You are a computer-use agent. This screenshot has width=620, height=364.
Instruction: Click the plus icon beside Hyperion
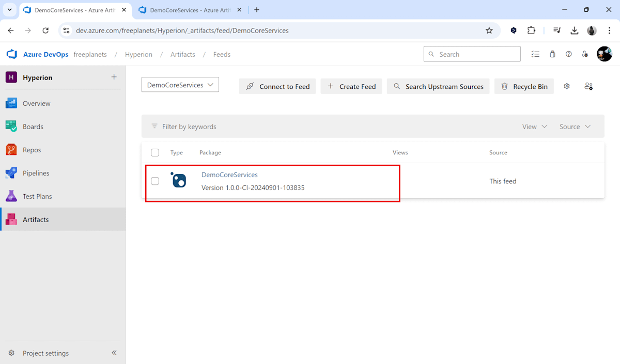pos(114,77)
